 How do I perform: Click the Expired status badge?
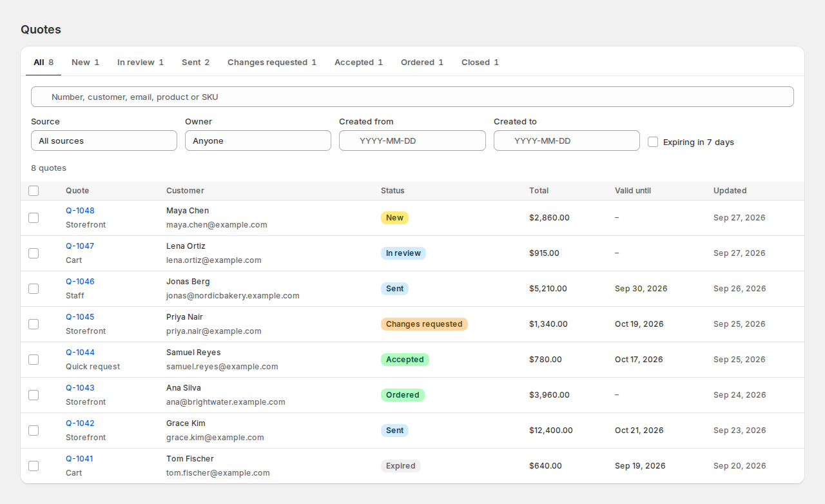(x=401, y=466)
